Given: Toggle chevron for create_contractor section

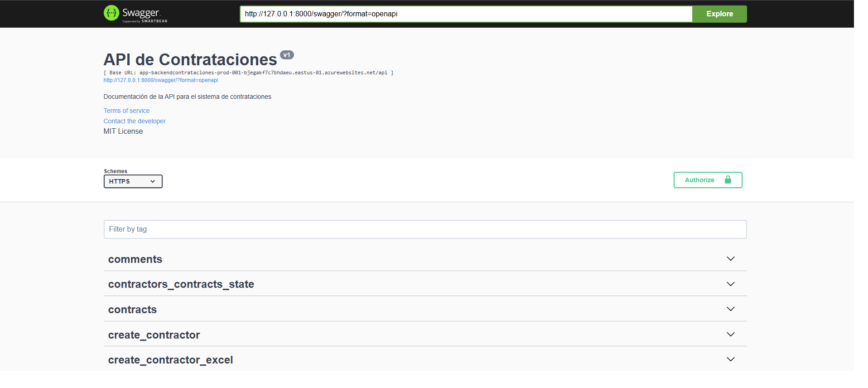Looking at the screenshot, I should [730, 335].
